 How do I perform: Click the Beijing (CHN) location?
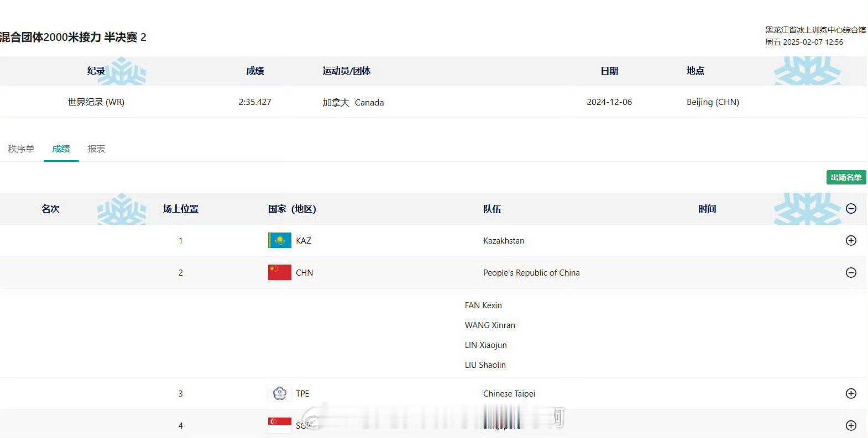pyautogui.click(x=713, y=102)
